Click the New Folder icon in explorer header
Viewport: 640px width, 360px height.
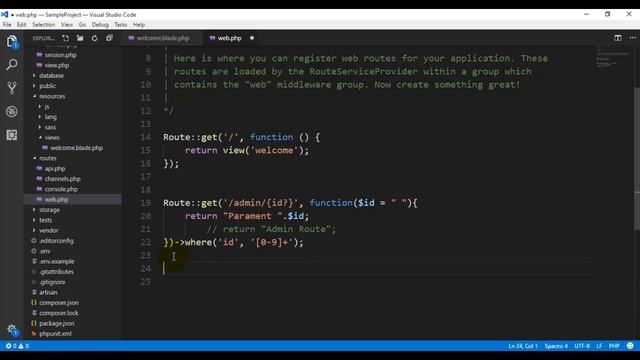coord(80,38)
